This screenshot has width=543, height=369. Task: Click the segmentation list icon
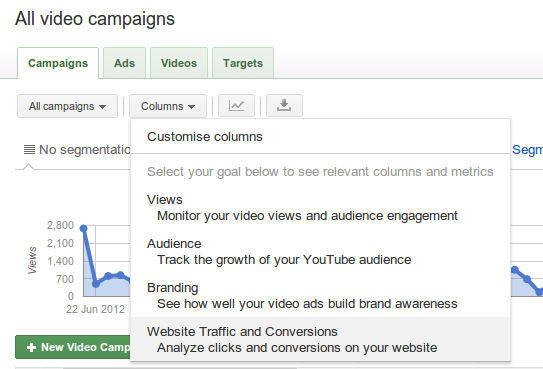click(29, 150)
